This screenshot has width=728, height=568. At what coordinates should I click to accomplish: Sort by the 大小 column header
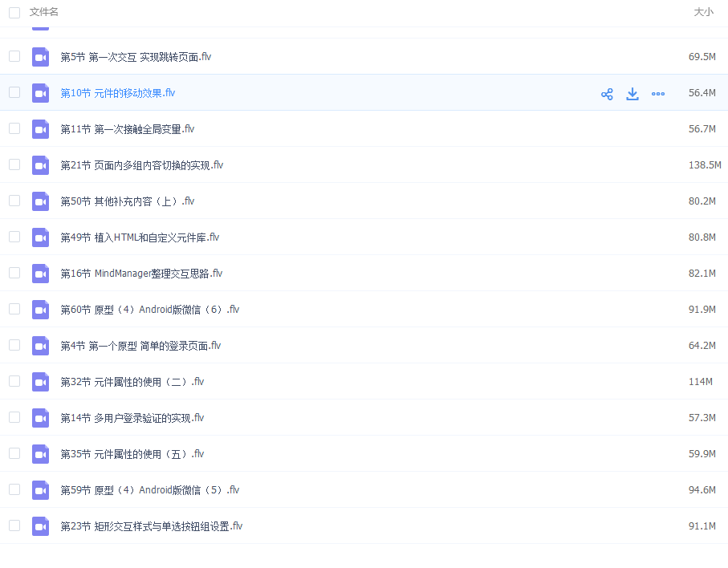pos(703,12)
